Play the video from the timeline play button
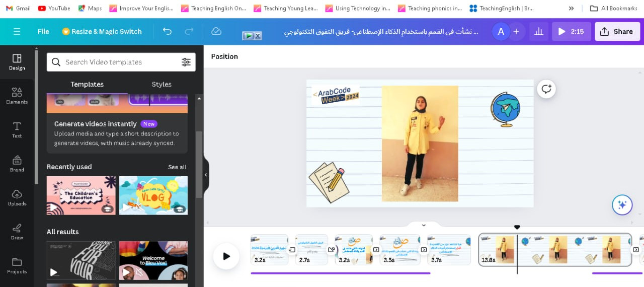Image resolution: width=644 pixels, height=287 pixels. tap(226, 256)
